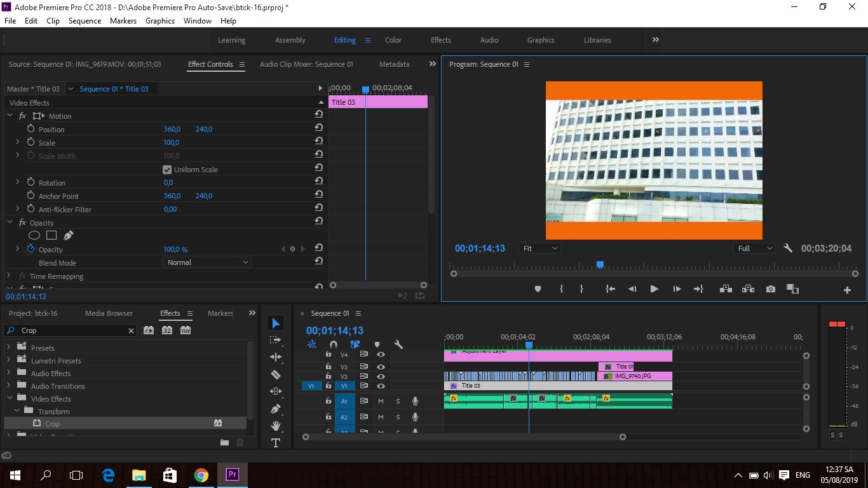Select the Hand tool
The height and width of the screenshot is (488, 868).
[276, 426]
